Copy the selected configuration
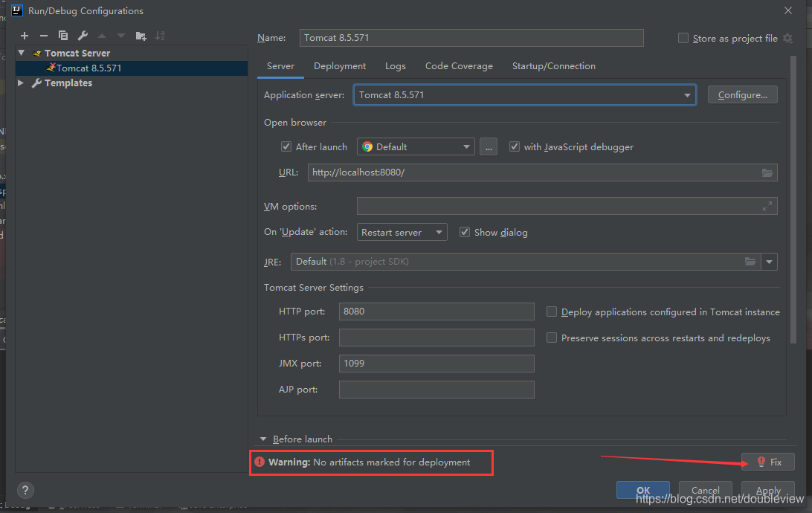Viewport: 812px width, 513px height. click(63, 36)
